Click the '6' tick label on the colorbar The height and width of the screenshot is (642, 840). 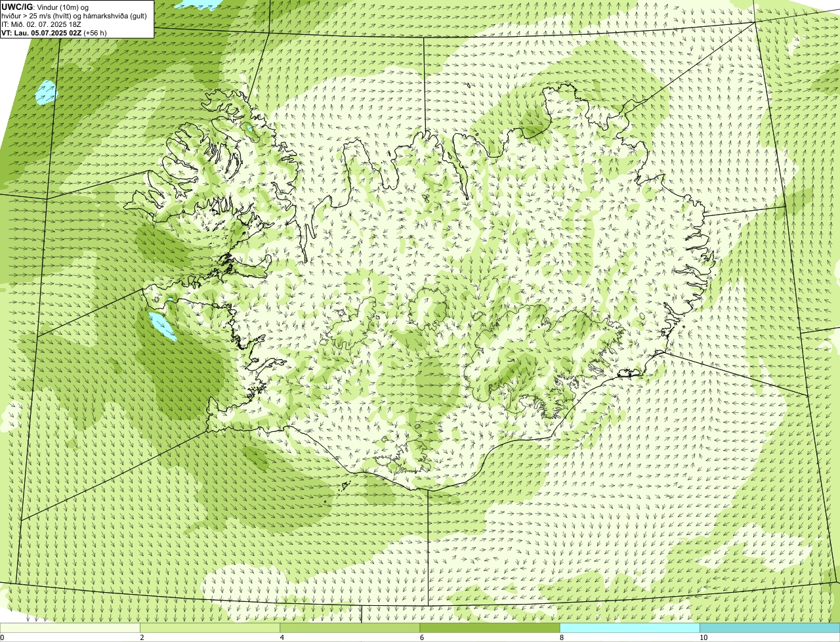(x=422, y=637)
